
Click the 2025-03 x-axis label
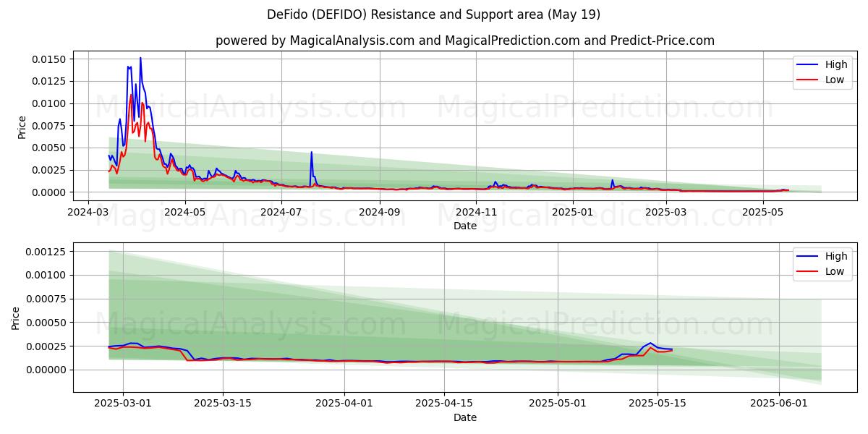(667, 213)
